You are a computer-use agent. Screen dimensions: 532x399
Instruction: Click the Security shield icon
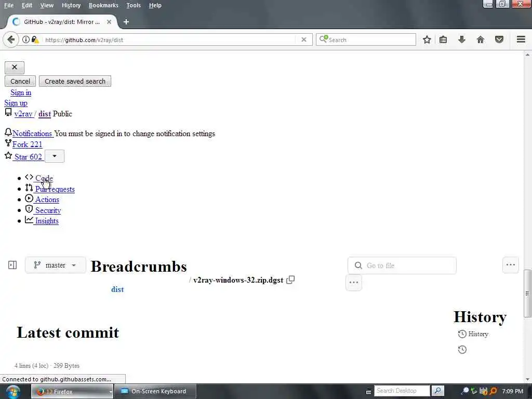[x=29, y=209]
